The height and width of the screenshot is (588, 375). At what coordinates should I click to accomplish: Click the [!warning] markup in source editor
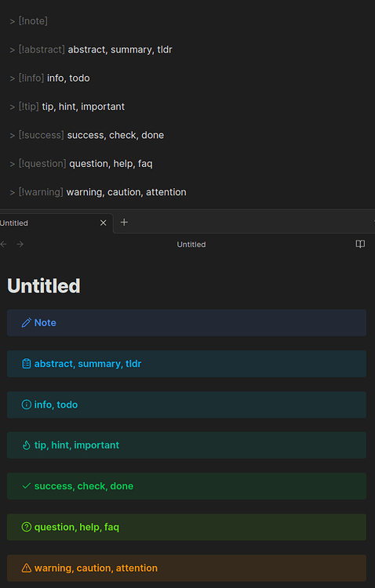41,192
